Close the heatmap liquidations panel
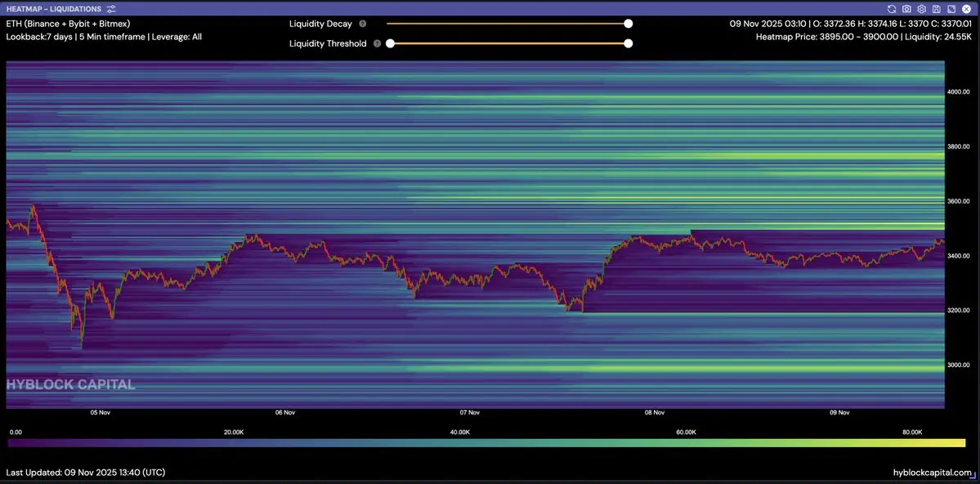This screenshot has height=484, width=980. click(x=966, y=9)
